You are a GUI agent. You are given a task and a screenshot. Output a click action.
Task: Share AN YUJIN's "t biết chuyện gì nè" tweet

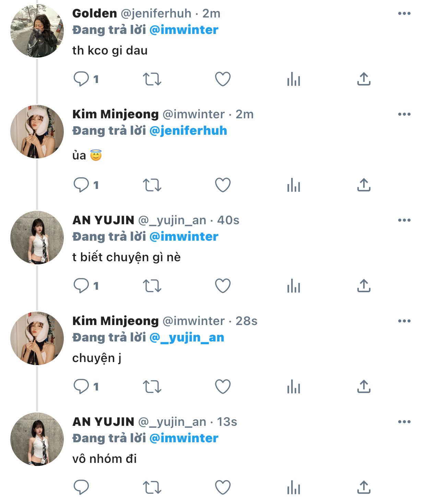[x=364, y=286]
